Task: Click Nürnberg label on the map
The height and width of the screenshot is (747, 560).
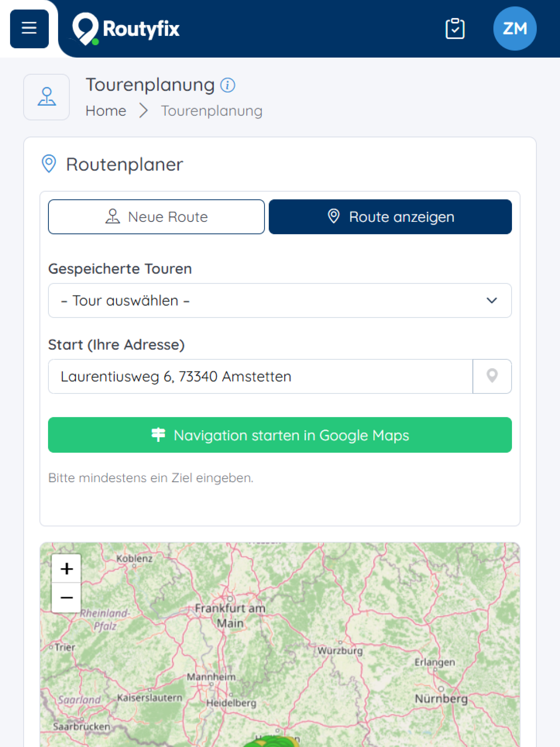Action: 441,699
